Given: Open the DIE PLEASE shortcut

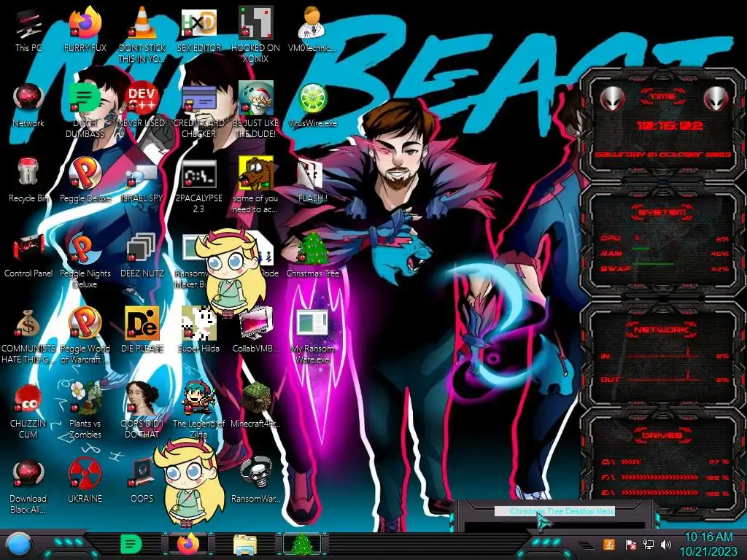Looking at the screenshot, I should click(142, 330).
